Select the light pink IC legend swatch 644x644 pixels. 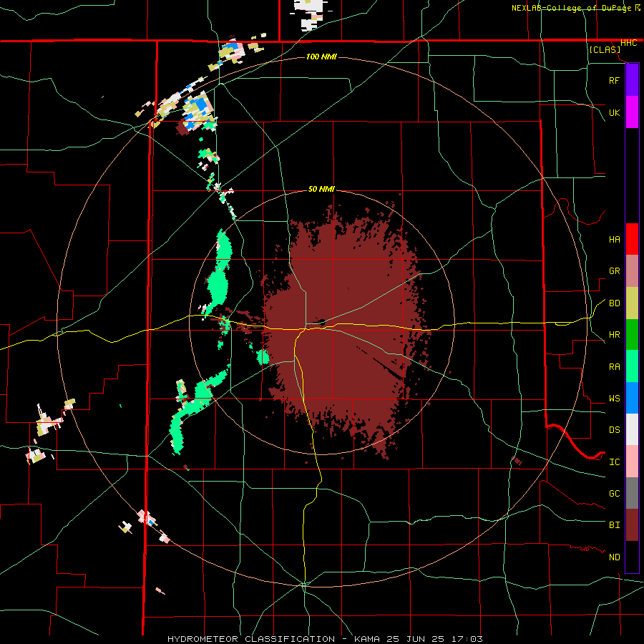[x=632, y=462]
